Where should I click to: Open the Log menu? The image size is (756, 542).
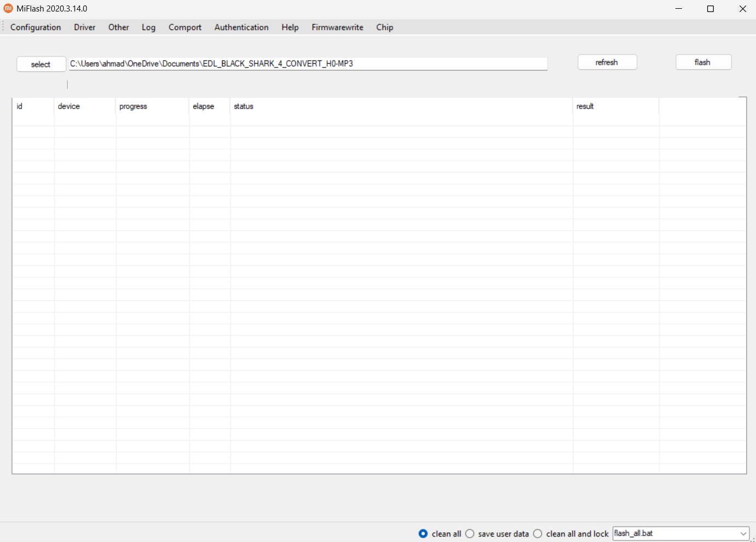[x=149, y=27]
